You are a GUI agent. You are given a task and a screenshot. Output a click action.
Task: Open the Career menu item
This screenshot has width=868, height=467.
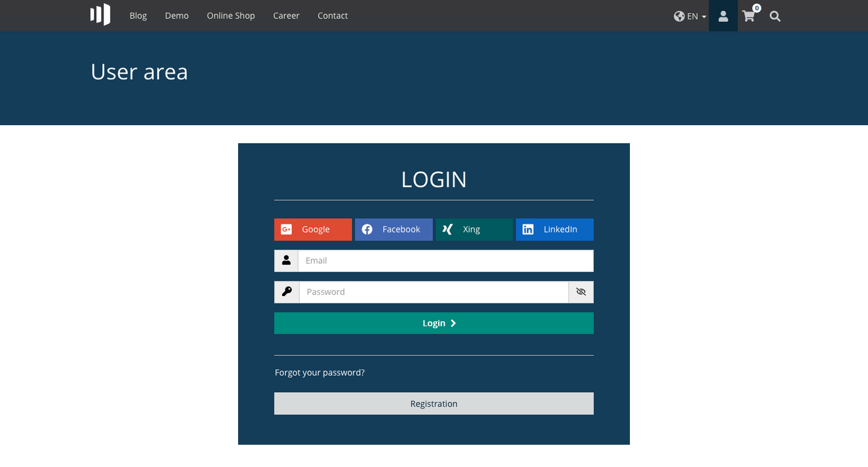point(286,15)
